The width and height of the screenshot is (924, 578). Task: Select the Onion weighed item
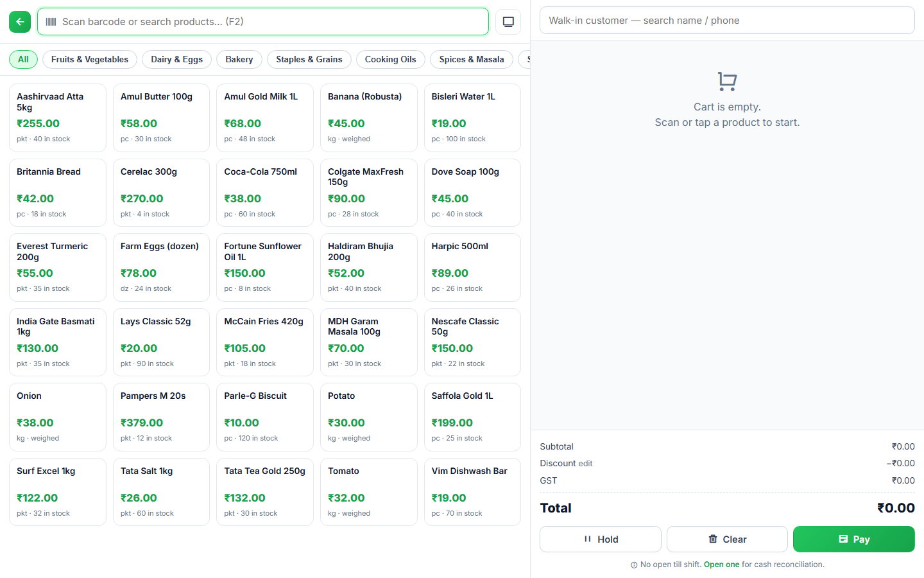click(x=58, y=417)
